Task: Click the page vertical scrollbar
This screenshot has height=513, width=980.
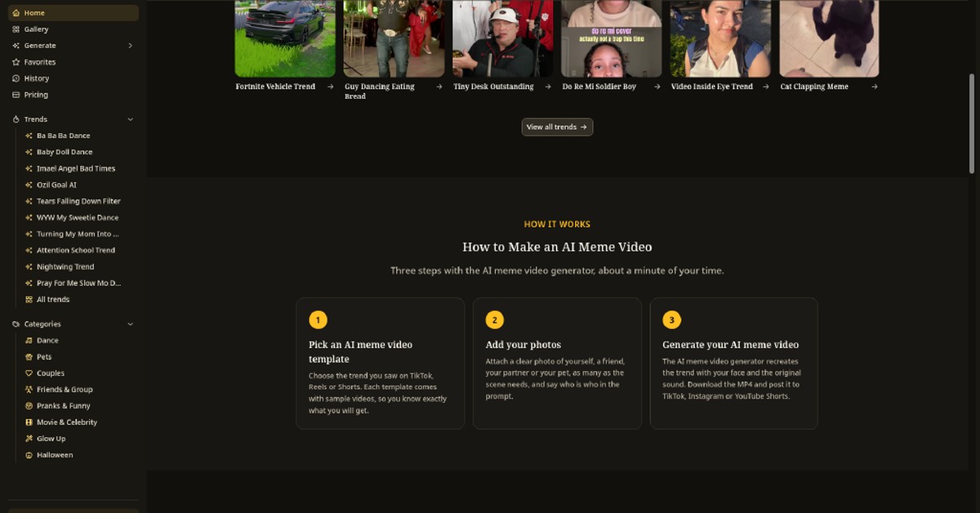Action: point(972,123)
